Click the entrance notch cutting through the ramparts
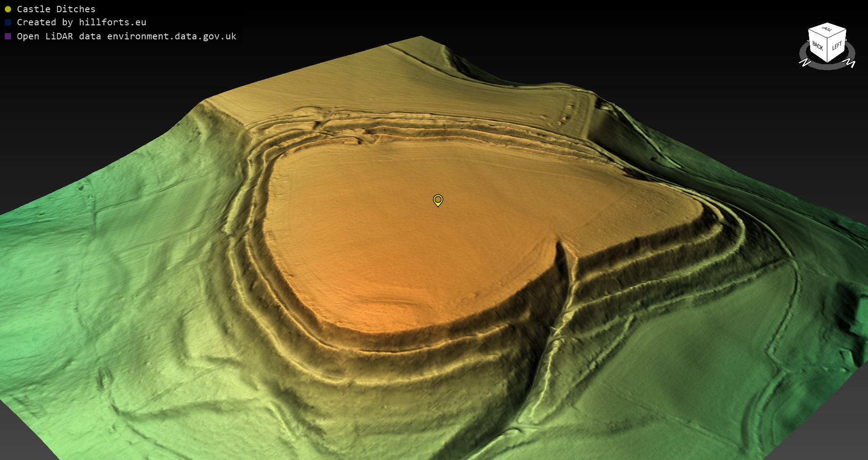 coord(562,253)
